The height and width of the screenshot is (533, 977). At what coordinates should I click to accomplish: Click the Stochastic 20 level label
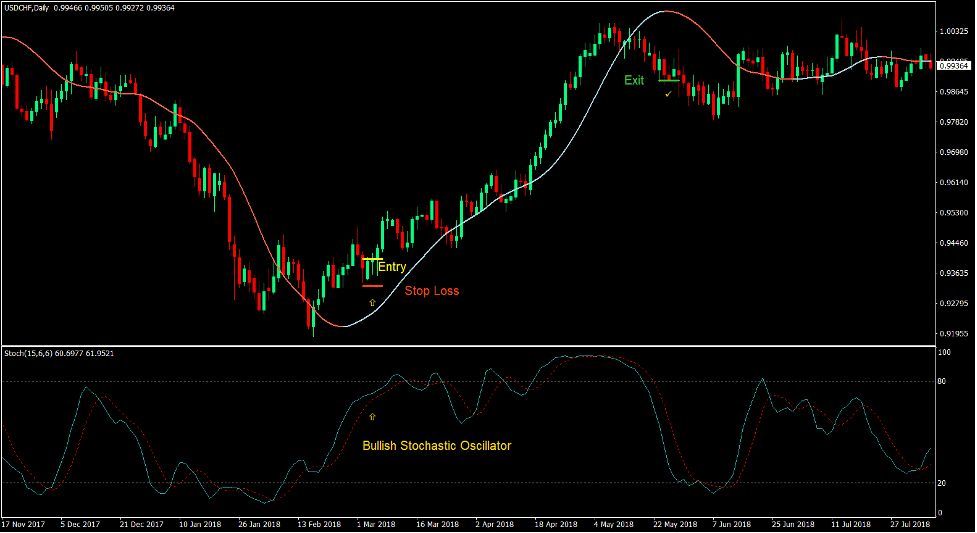[943, 483]
